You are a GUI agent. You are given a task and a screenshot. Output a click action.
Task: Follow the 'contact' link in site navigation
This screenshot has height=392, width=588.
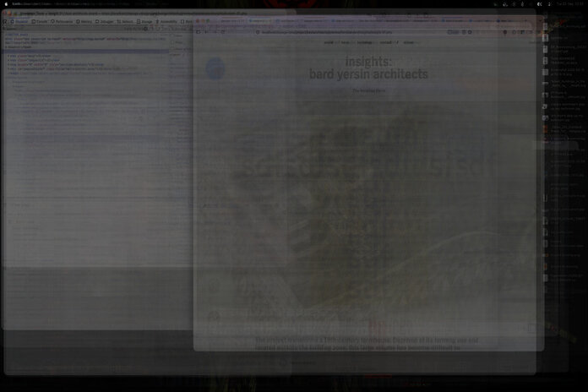385,42
